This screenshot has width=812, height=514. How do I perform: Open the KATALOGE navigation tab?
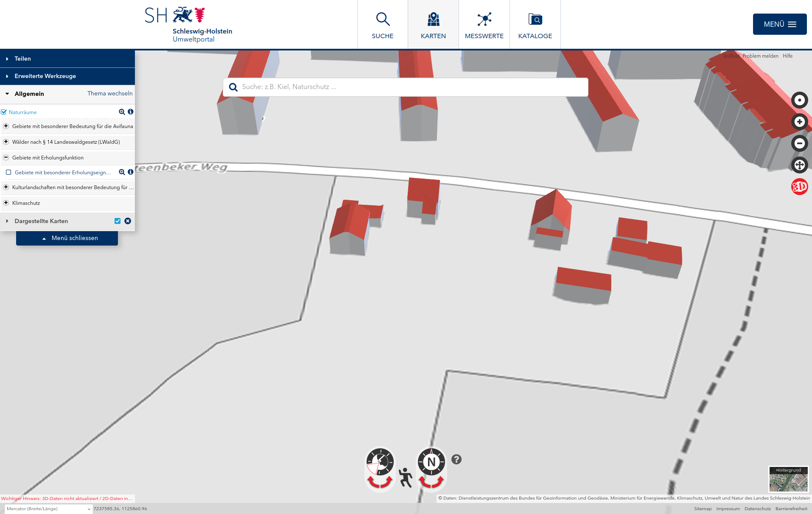pos(535,25)
